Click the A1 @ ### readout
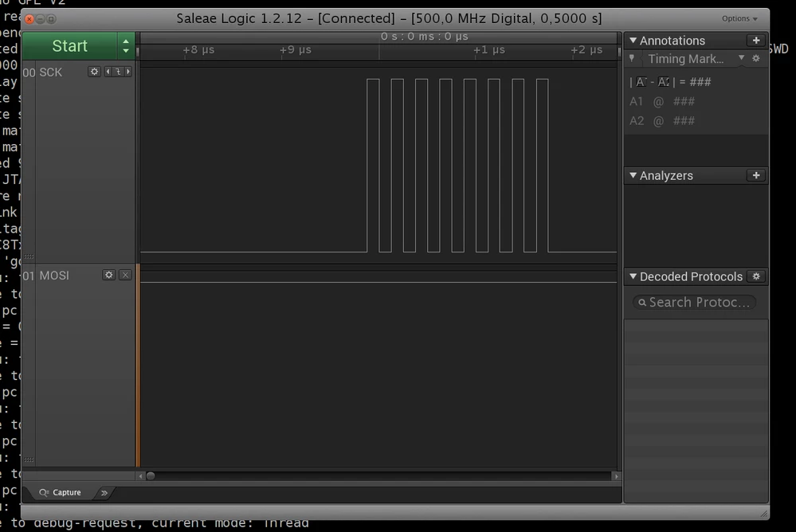The height and width of the screenshot is (532, 796). point(662,101)
